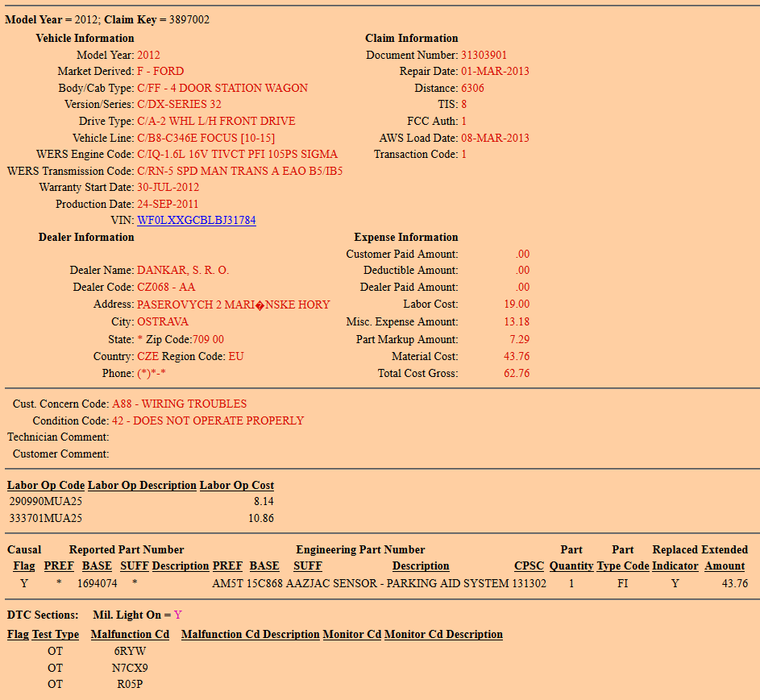Image resolution: width=760 pixels, height=700 pixels.
Task: Select malfunction code 6RYW
Action: (x=130, y=651)
